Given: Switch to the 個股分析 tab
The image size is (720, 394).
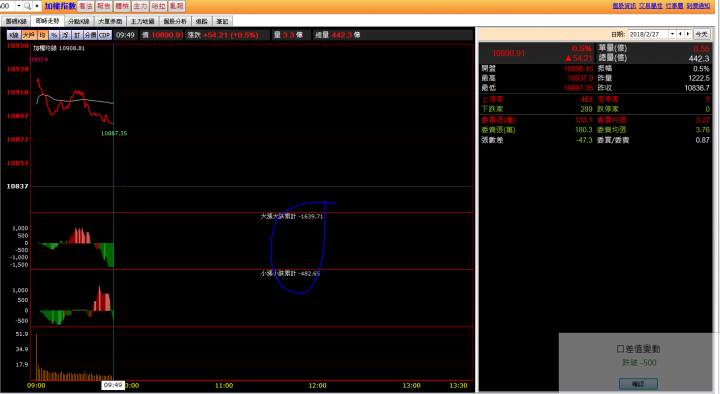Looking at the screenshot, I should coord(175,21).
